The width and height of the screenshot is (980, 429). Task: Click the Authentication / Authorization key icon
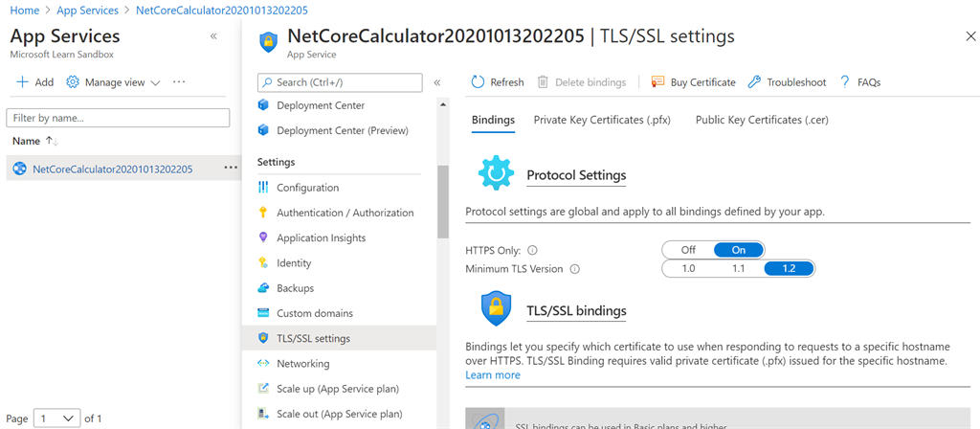(x=263, y=213)
